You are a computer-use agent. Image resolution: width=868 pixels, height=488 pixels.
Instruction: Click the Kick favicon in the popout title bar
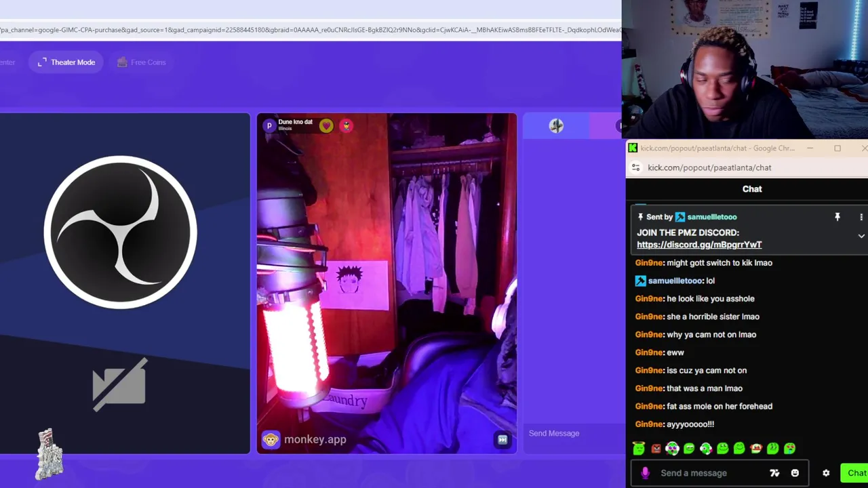[633, 148]
